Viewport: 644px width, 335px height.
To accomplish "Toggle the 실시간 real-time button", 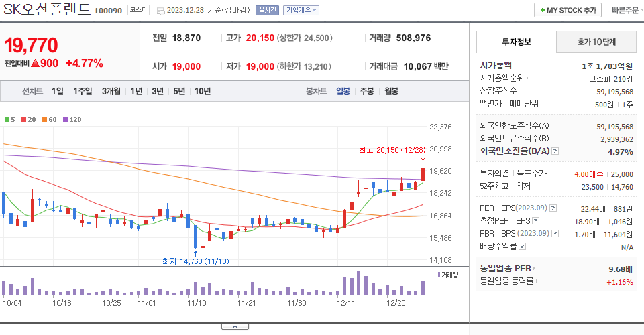I will 267,10.
